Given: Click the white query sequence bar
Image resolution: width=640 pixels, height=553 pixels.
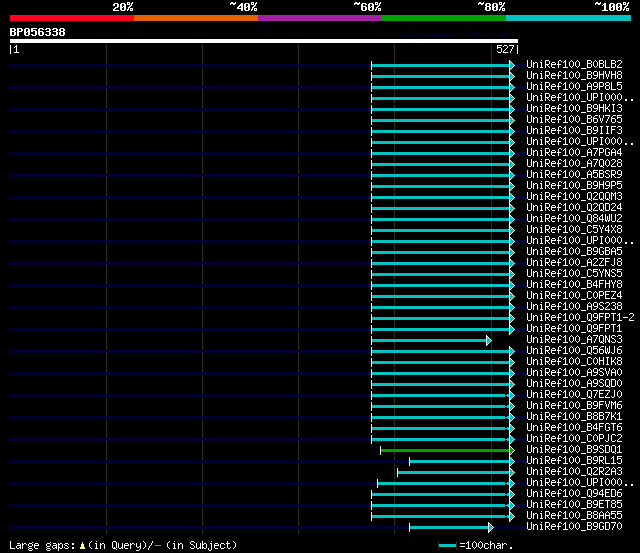Looking at the screenshot, I should pyautogui.click(x=264, y=41).
